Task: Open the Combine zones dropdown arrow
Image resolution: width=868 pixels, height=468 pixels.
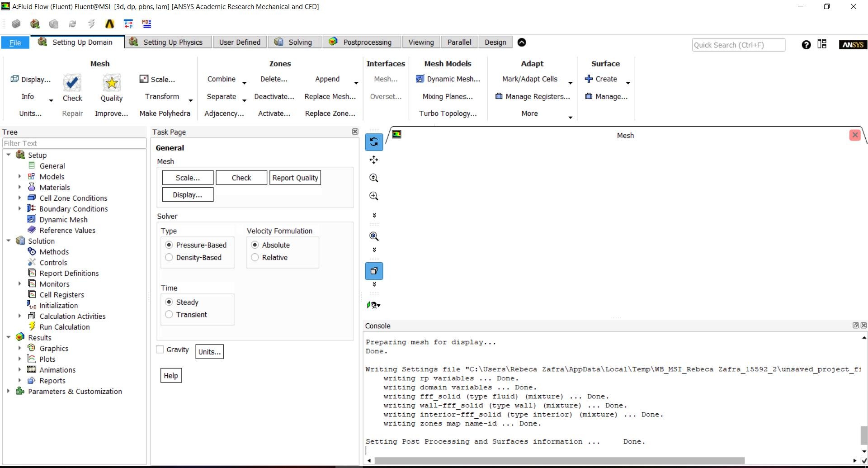Action: click(244, 83)
